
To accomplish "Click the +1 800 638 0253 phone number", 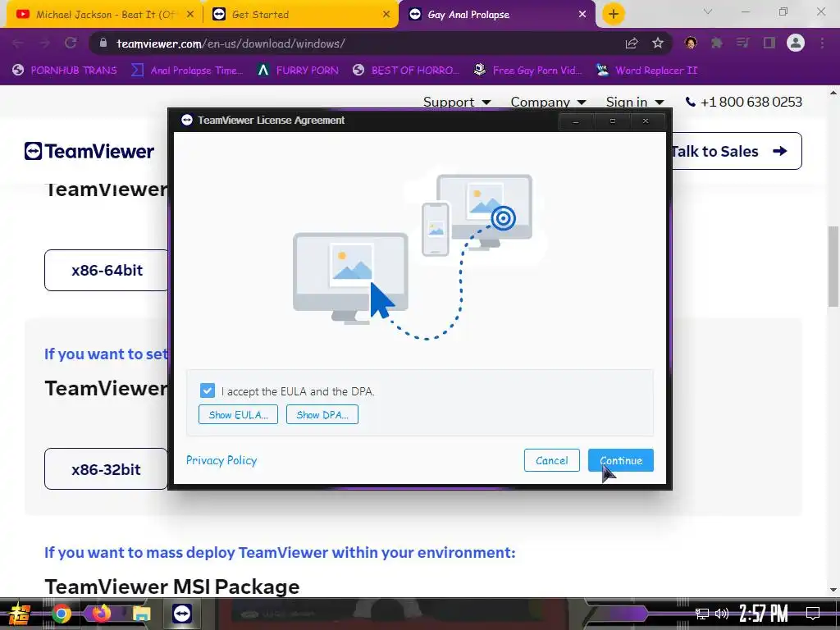I will click(x=743, y=102).
